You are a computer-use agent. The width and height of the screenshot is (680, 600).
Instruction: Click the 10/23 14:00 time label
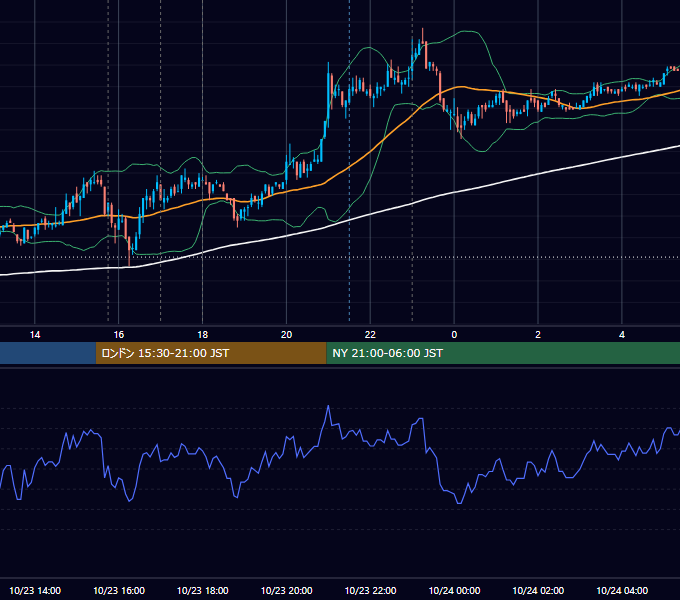[x=35, y=590]
